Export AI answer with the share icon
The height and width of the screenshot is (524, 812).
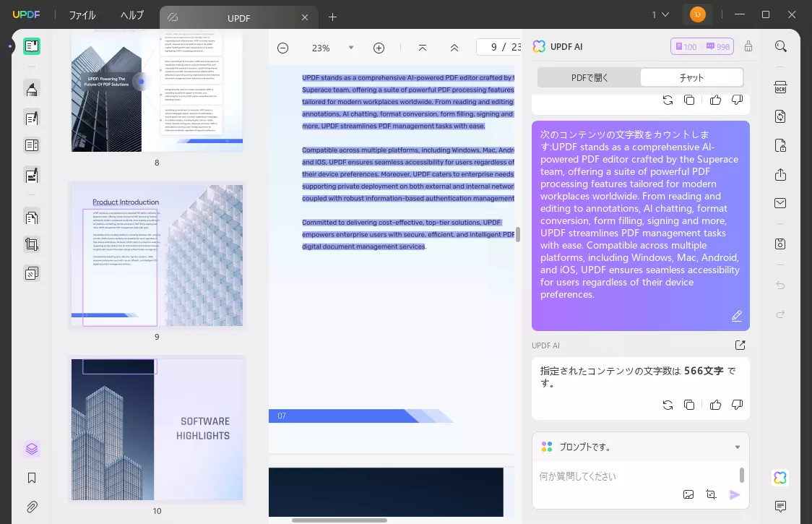coord(740,345)
